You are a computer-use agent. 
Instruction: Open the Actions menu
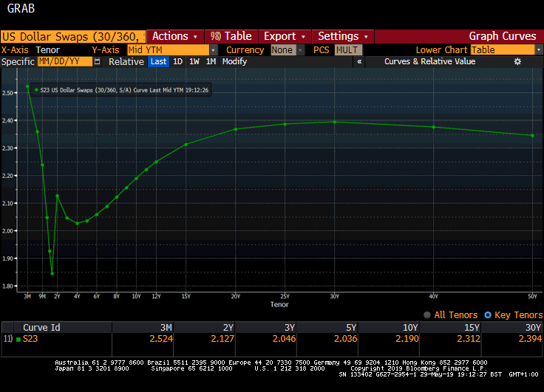pyautogui.click(x=174, y=36)
